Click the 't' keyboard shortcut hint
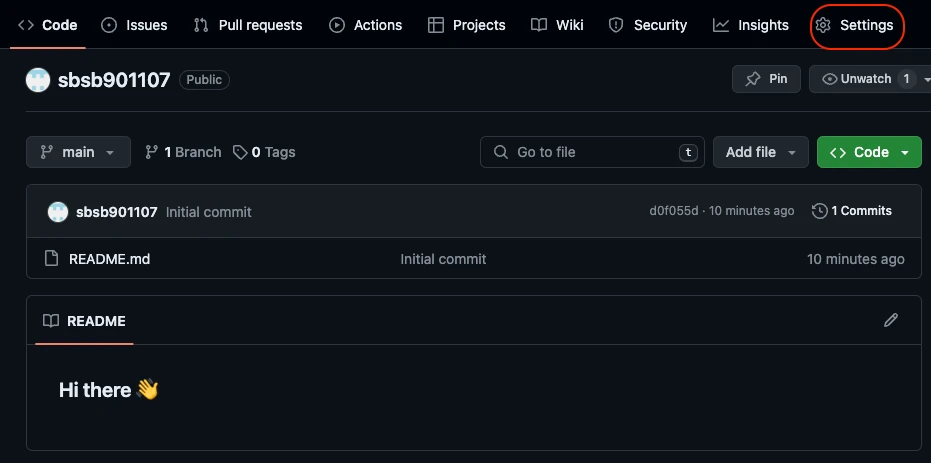Image resolution: width=931 pixels, height=463 pixels. pyautogui.click(x=688, y=152)
